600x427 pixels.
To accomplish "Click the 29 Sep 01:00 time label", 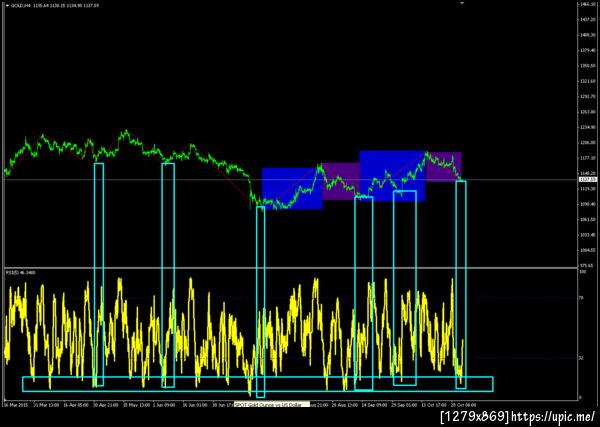I will pos(404,405).
